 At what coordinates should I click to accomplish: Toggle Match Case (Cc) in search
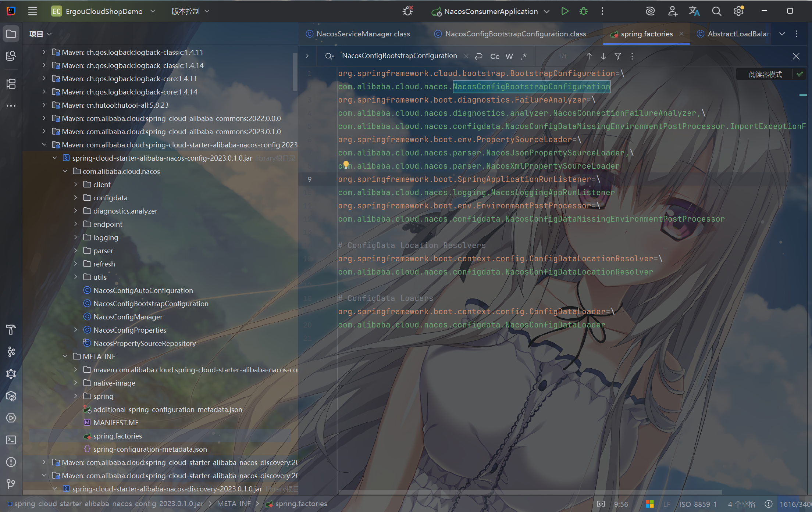495,56
